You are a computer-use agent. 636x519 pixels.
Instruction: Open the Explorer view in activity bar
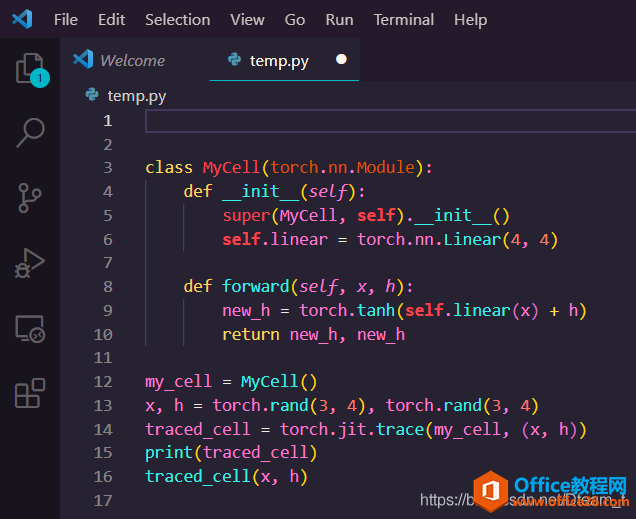click(x=30, y=69)
